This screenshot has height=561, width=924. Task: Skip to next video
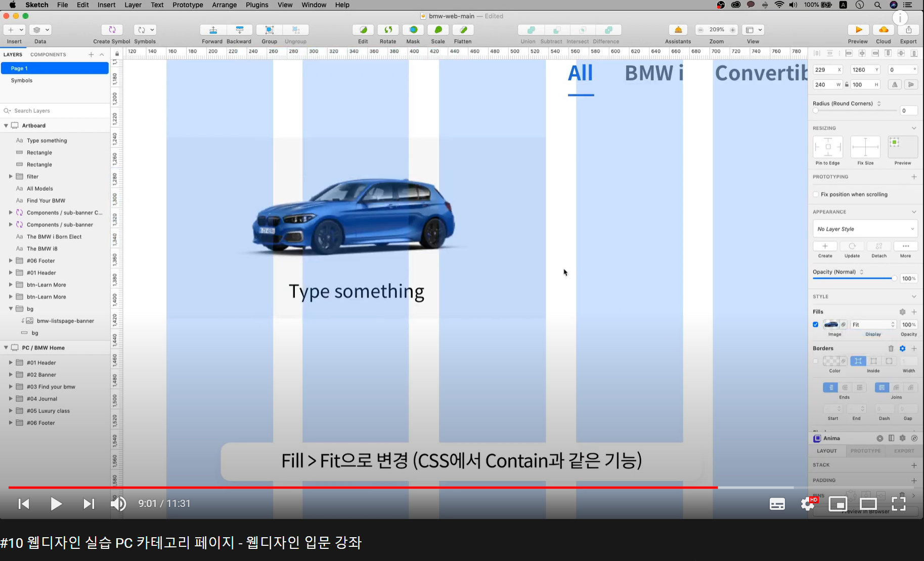tap(89, 504)
